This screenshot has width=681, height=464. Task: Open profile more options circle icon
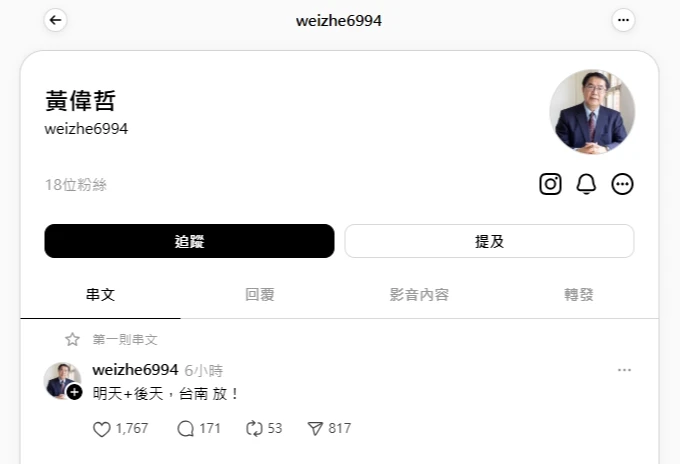(622, 184)
